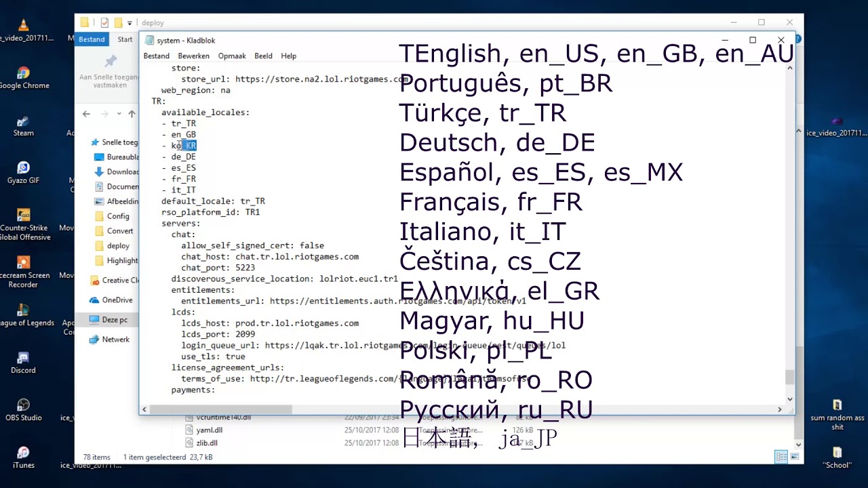This screenshot has width=868, height=488.
Task: Go forward in the Explorer window
Action: pyautogui.click(x=104, y=114)
